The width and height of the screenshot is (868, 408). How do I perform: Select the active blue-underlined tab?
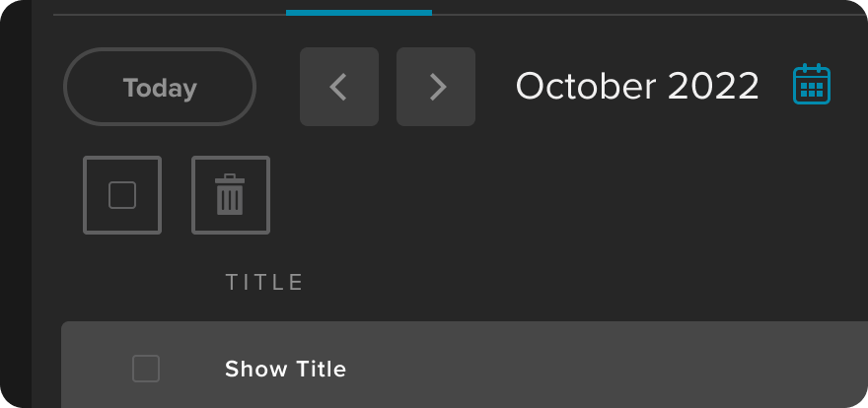click(358, 10)
